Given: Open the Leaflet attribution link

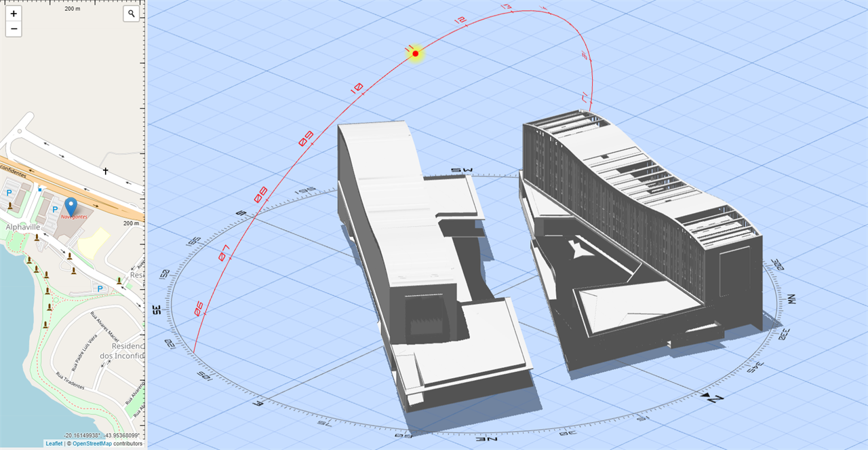Looking at the screenshot, I should 54,443.
